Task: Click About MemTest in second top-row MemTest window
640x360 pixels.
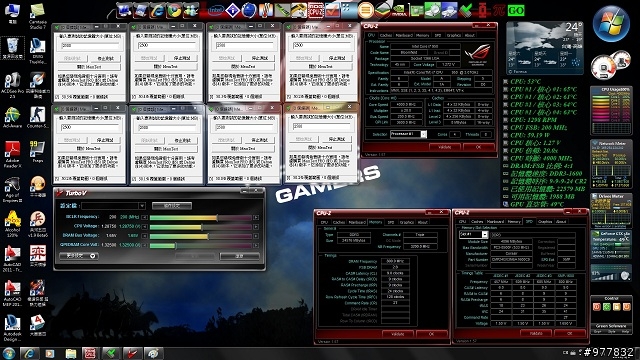Action: pos(166,66)
